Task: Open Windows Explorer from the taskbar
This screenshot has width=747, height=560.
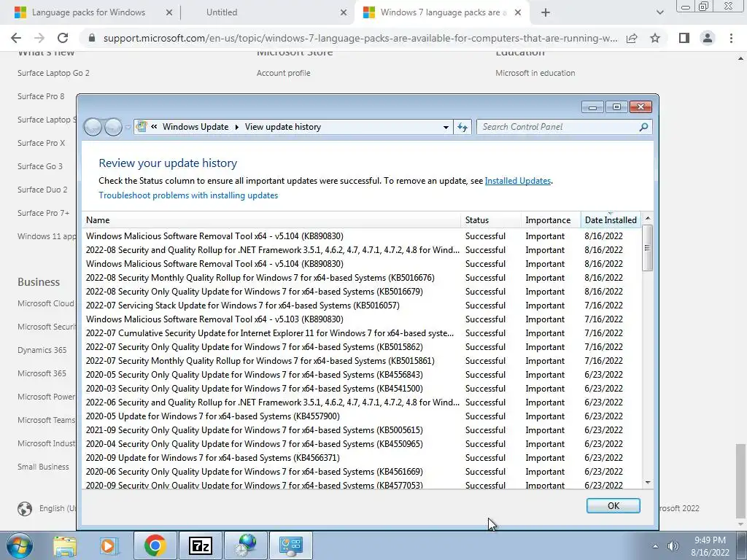Action: click(65, 546)
